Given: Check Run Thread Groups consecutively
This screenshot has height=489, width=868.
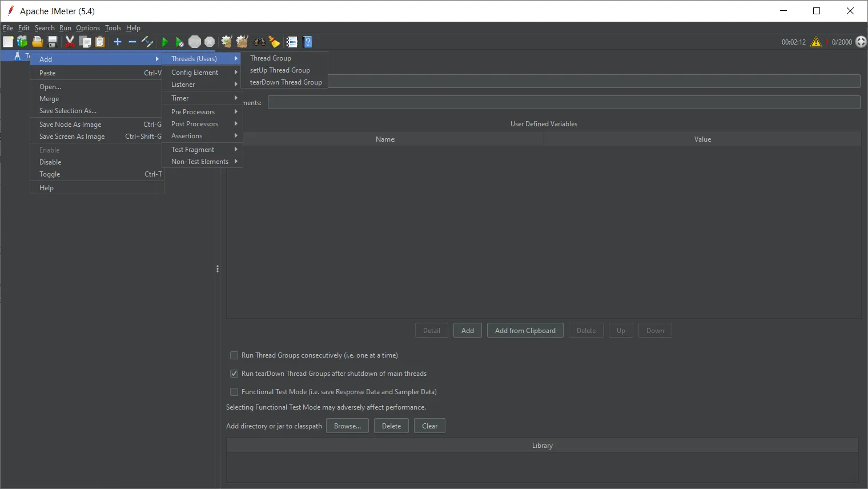Looking at the screenshot, I should tap(234, 355).
